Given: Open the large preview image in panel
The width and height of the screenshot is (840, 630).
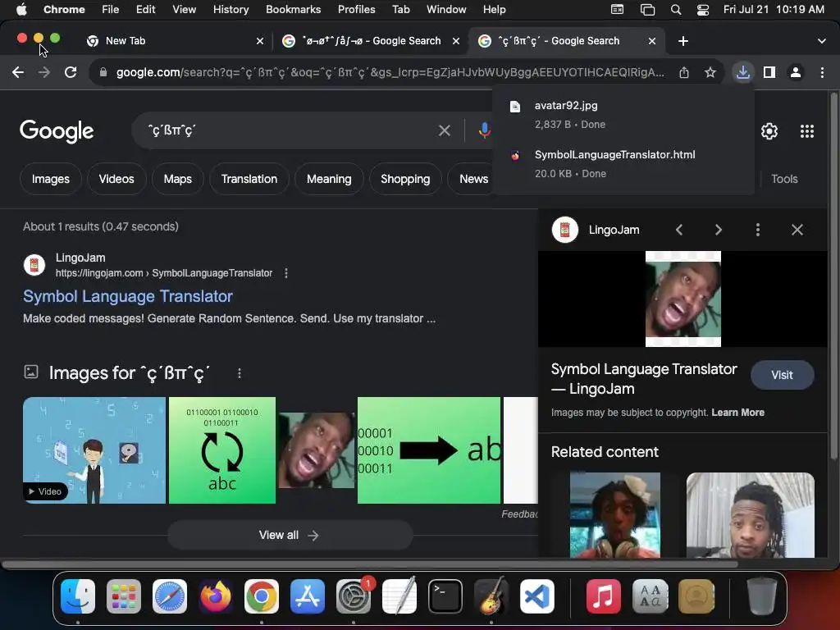Looking at the screenshot, I should (x=683, y=299).
